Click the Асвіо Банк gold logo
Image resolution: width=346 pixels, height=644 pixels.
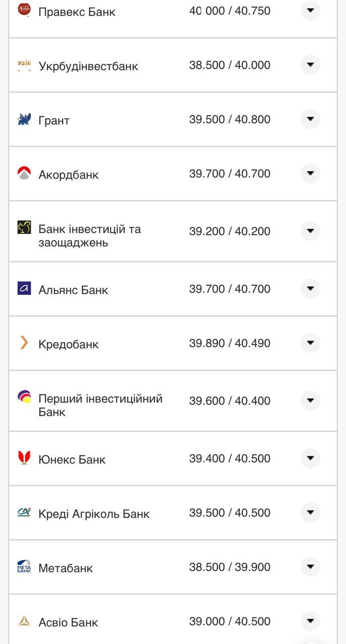(x=24, y=621)
